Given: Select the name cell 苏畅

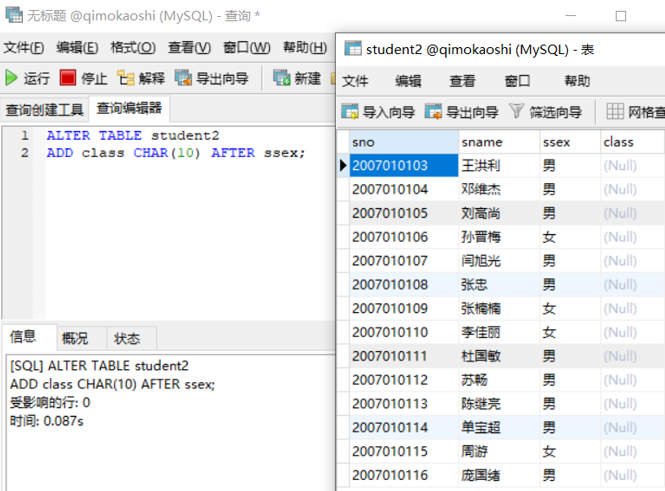Looking at the screenshot, I should 499,380.
